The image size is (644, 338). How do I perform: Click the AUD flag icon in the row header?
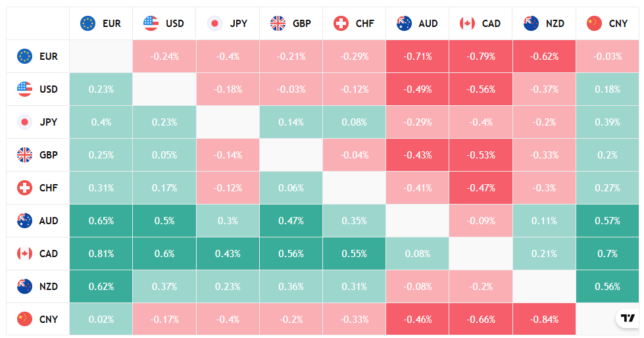coord(25,221)
